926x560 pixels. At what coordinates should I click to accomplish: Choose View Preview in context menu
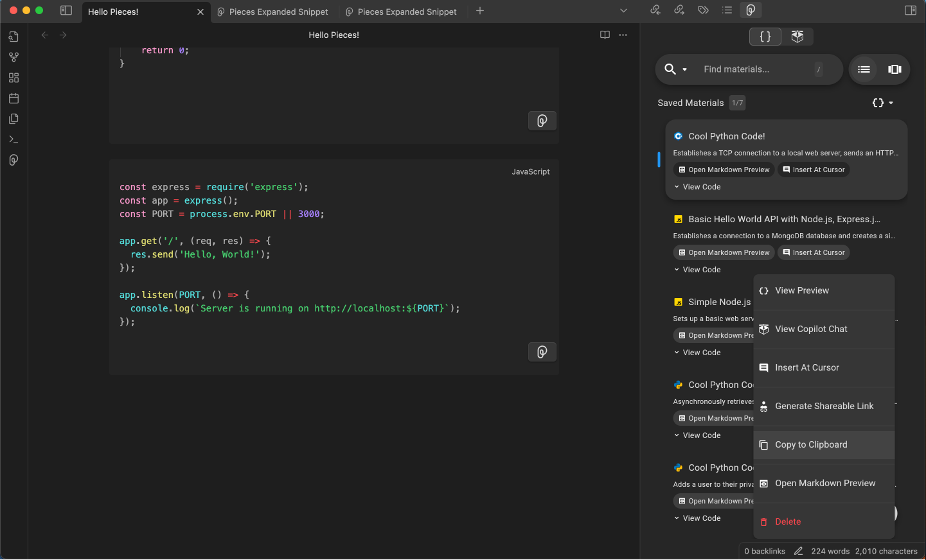pyautogui.click(x=824, y=291)
